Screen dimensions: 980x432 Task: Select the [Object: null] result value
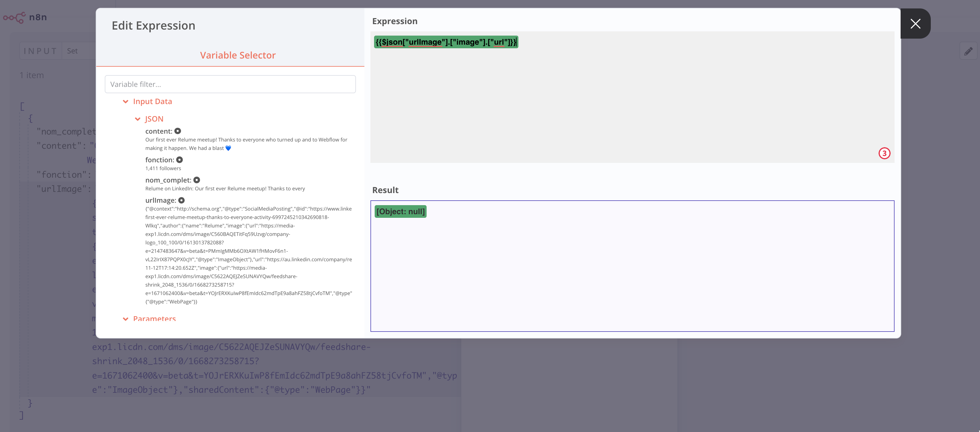[400, 211]
